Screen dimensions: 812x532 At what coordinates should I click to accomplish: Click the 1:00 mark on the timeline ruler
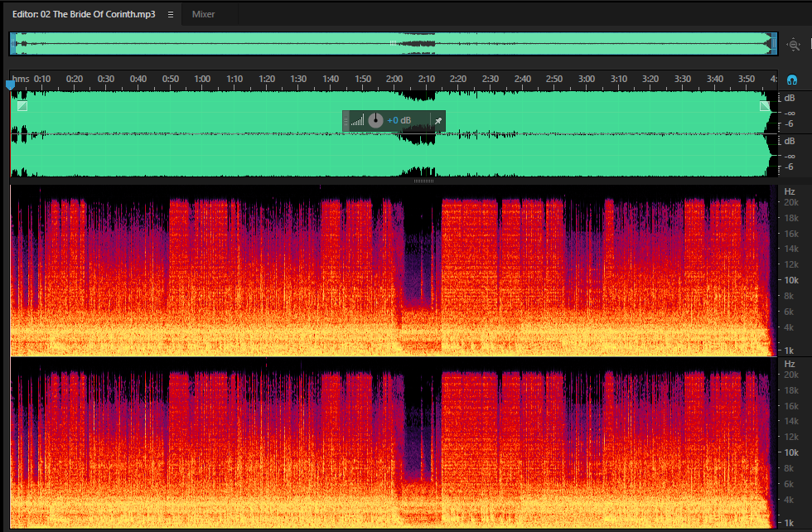(x=202, y=79)
